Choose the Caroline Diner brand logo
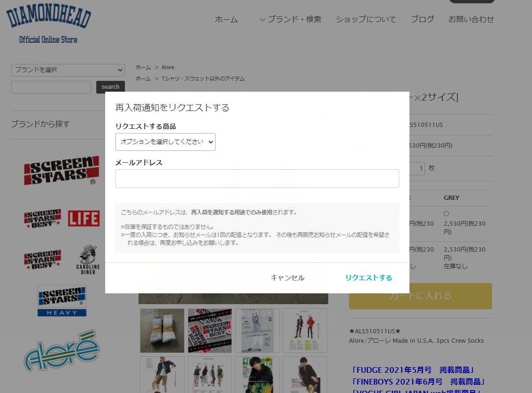Image resolution: width=532 pixels, height=393 pixels. (x=88, y=260)
